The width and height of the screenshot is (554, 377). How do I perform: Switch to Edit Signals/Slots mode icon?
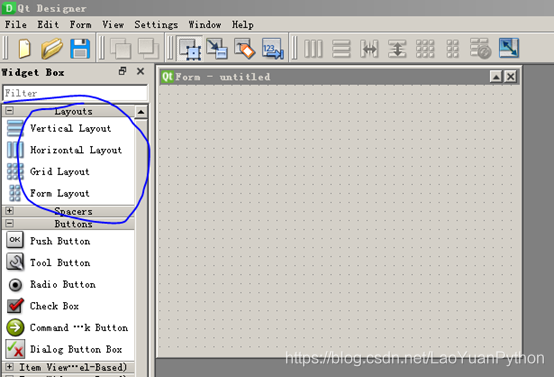pyautogui.click(x=217, y=48)
